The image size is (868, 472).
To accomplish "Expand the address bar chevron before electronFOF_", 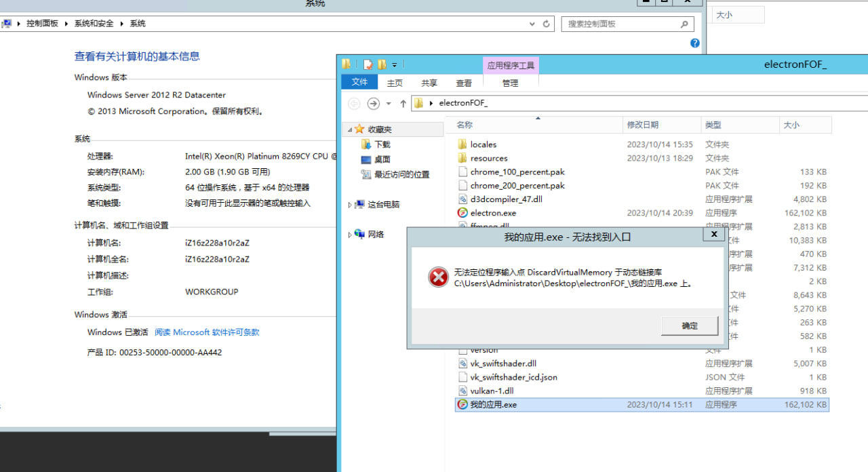I will 431,103.
